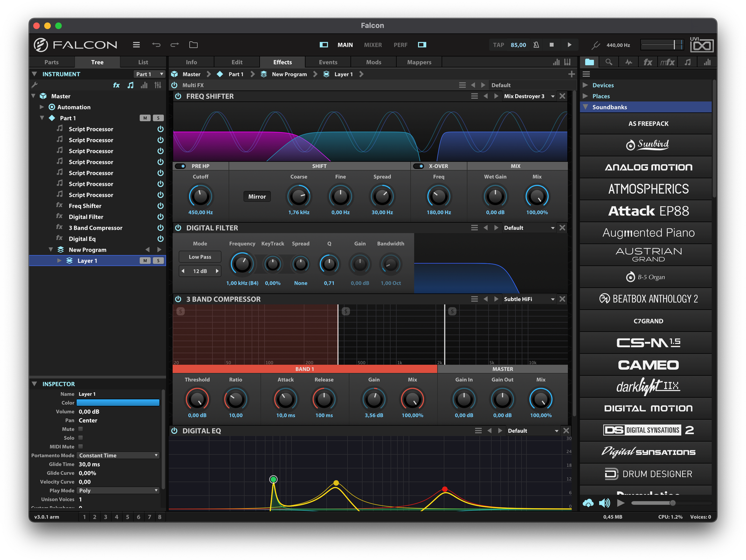Select BAND 1 label bar
Screen dimensions: 746x560
click(305, 369)
